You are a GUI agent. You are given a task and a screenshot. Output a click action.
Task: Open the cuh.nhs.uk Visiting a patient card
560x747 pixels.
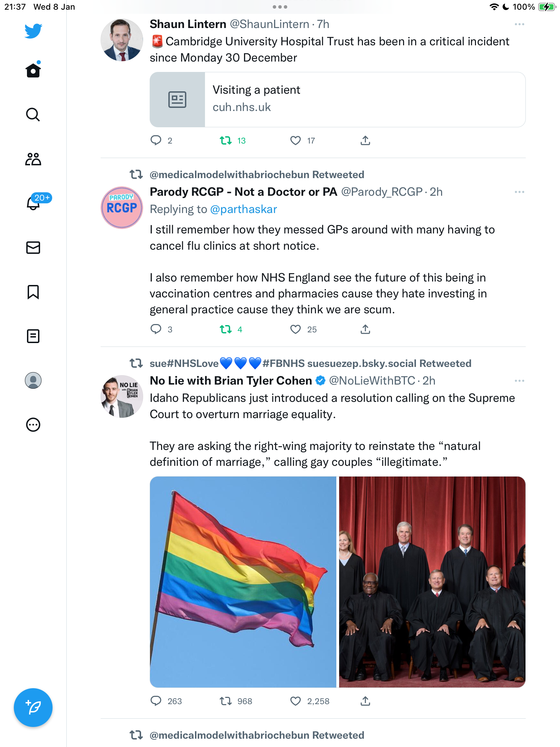pos(338,100)
